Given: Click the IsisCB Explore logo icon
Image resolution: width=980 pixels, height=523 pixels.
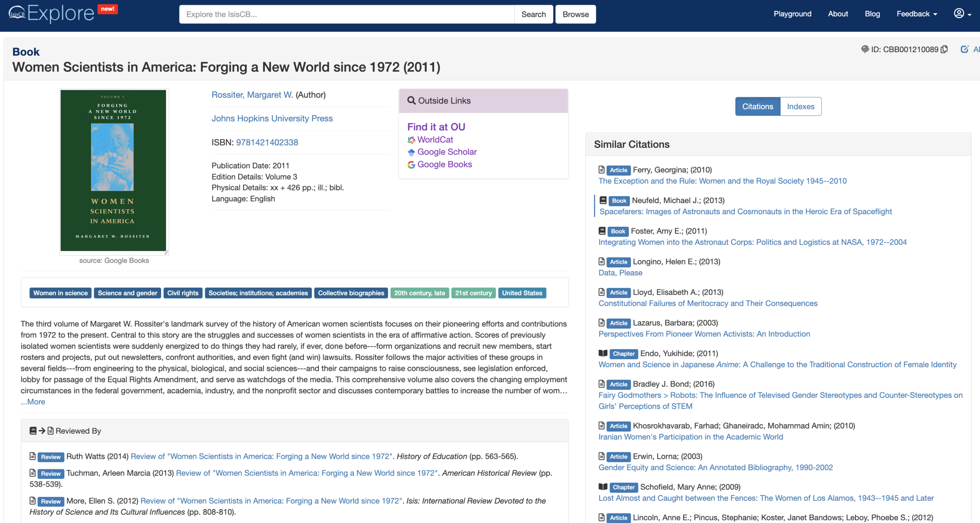Looking at the screenshot, I should [17, 13].
